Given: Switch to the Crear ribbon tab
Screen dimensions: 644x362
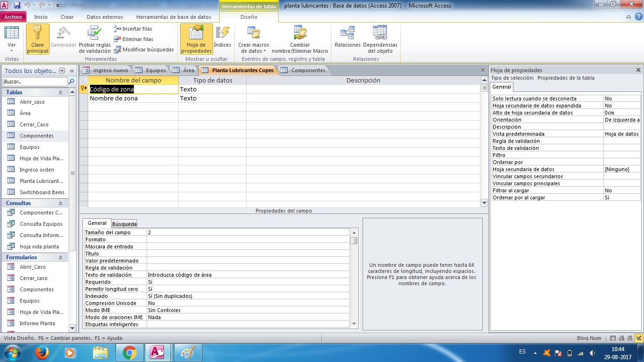Looking at the screenshot, I should click(x=67, y=17).
